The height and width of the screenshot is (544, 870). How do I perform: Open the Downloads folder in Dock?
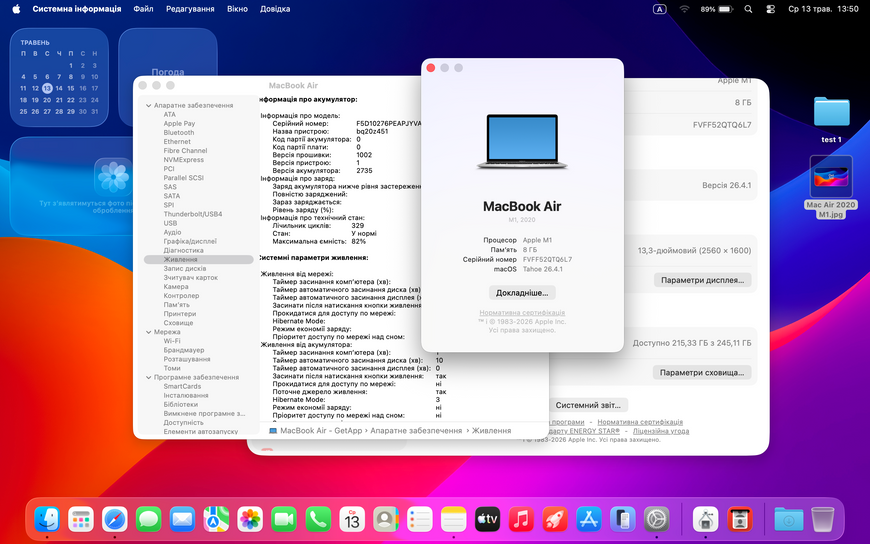[x=788, y=520]
